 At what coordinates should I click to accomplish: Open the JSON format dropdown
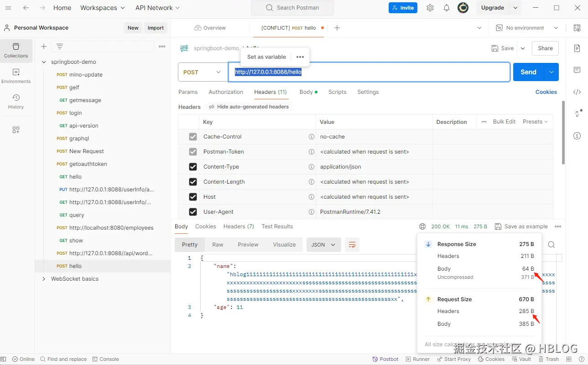point(323,245)
